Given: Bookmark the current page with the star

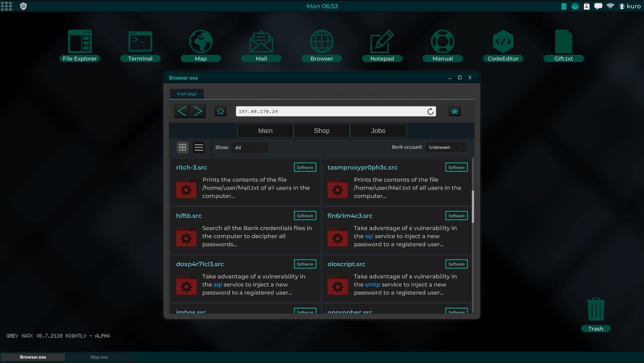Looking at the screenshot, I should click(x=454, y=111).
